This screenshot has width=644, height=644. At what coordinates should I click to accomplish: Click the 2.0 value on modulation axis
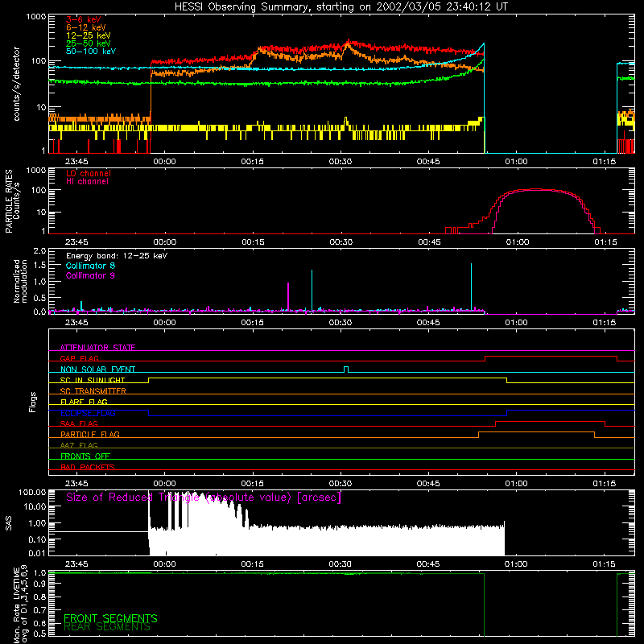click(39, 250)
